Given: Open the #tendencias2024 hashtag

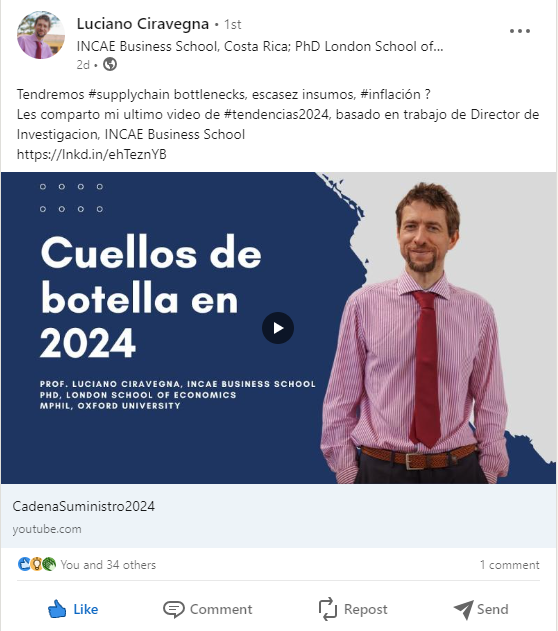Looking at the screenshot, I should [x=276, y=115].
